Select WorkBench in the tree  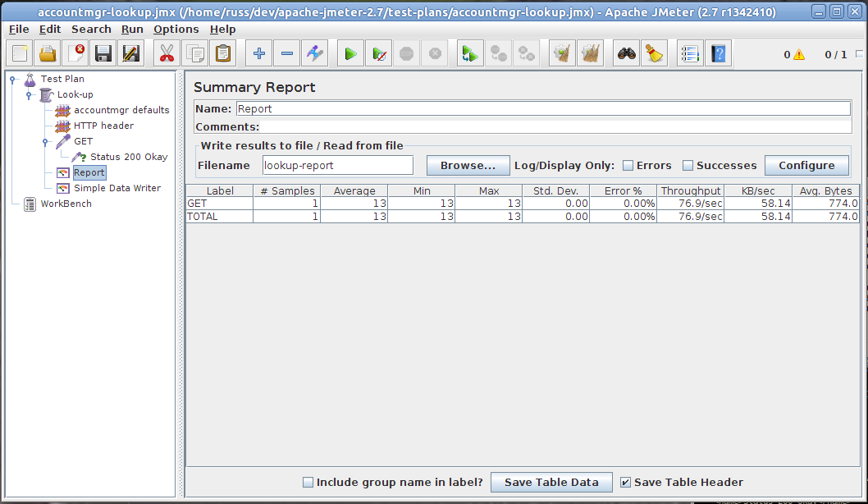(x=66, y=204)
